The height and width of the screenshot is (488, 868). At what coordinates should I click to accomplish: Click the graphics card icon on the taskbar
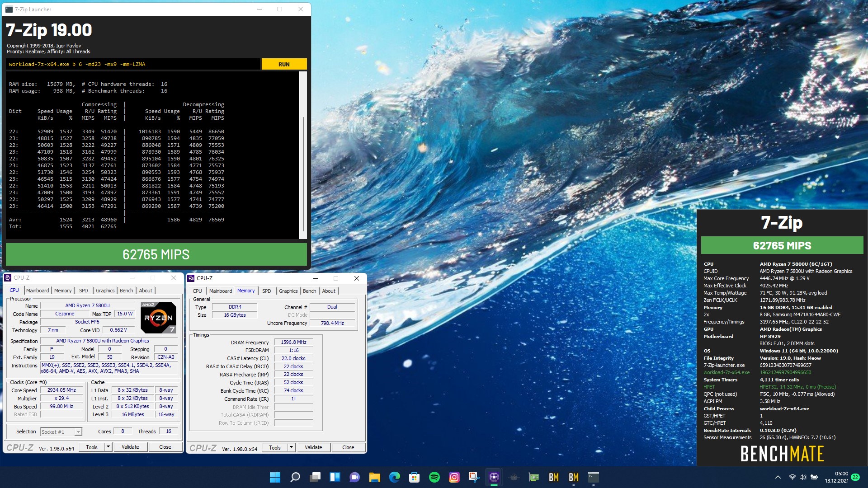click(x=533, y=477)
